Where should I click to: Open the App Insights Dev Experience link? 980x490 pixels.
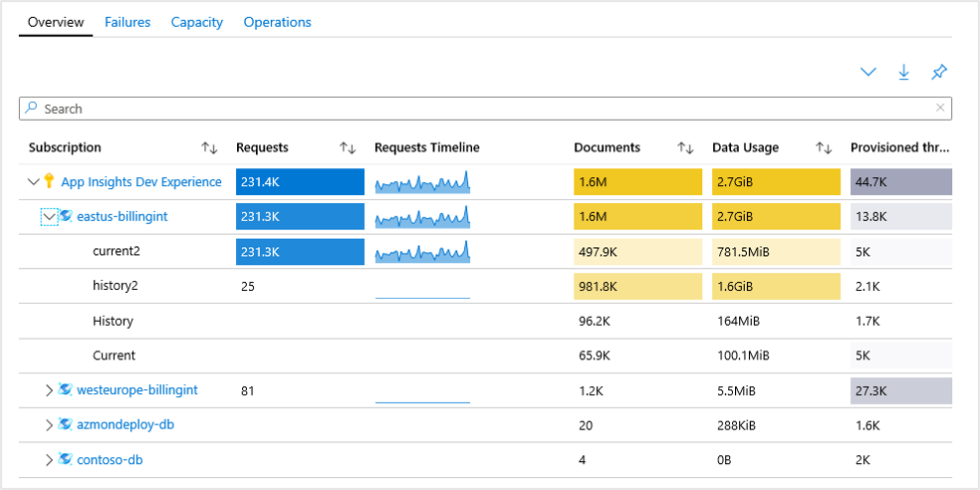[141, 182]
